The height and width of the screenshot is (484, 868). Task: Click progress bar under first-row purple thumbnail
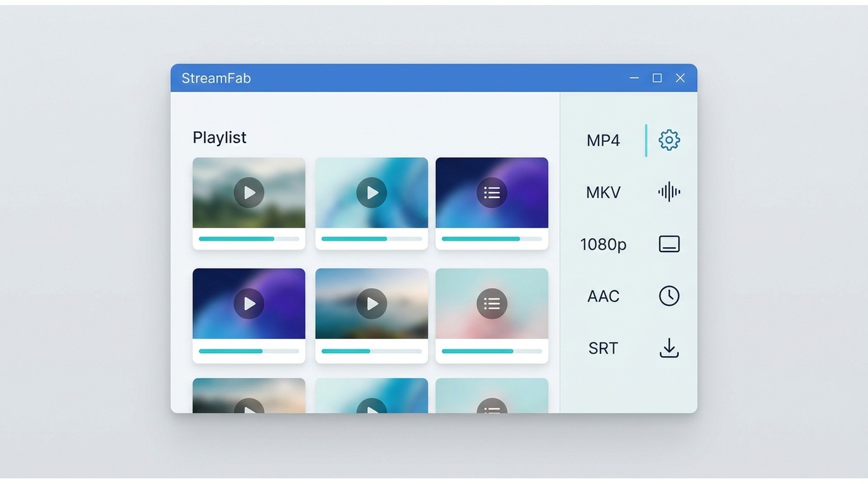pyautogui.click(x=491, y=239)
